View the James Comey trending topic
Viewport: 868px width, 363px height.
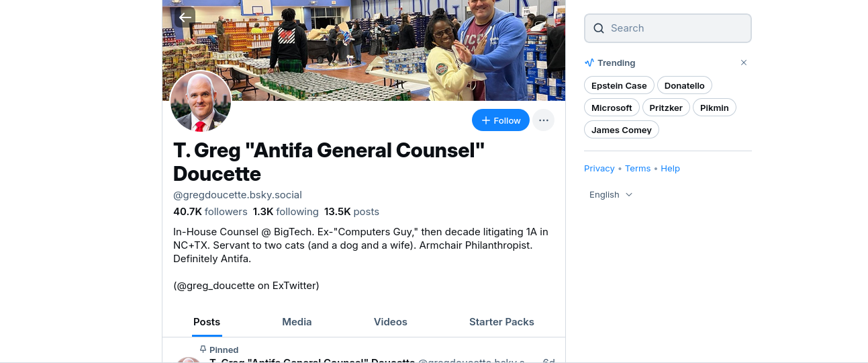coord(622,130)
